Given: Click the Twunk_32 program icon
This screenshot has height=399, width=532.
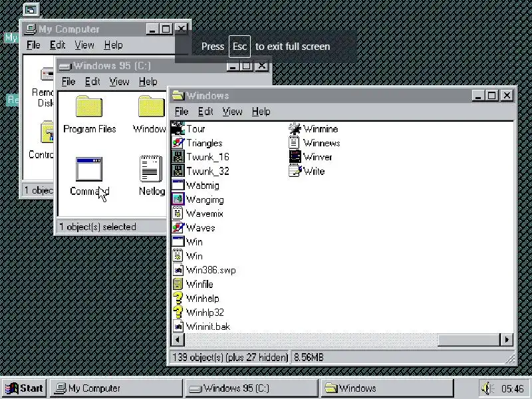Looking at the screenshot, I should click(178, 171).
